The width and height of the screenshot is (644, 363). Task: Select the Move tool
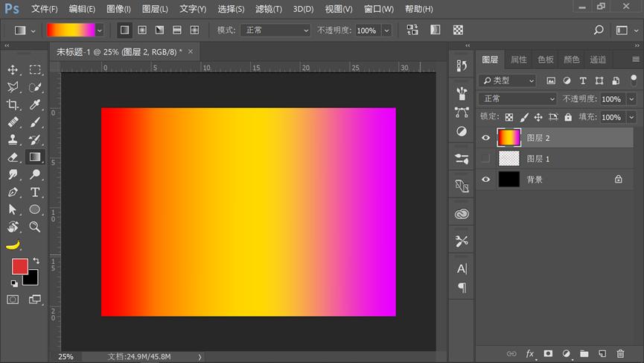(x=13, y=70)
